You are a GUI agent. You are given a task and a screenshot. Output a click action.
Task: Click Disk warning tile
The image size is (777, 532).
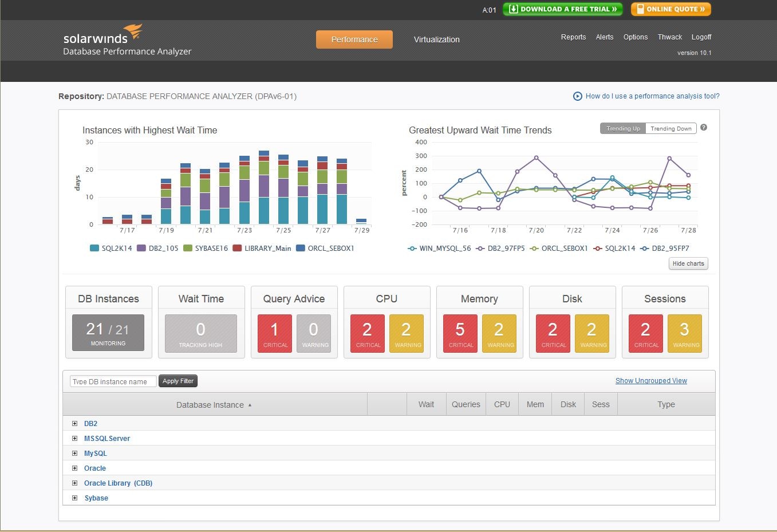592,333
